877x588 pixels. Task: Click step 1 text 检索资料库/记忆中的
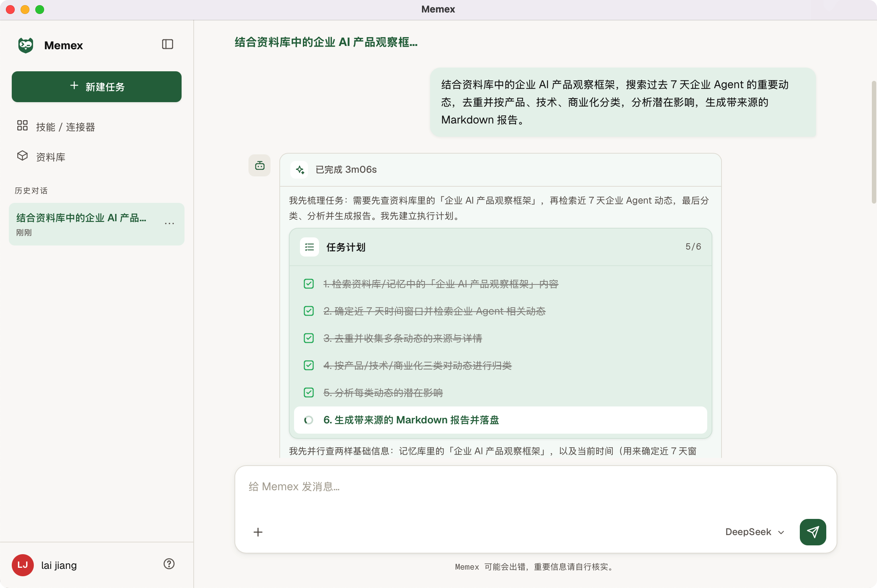tap(441, 284)
